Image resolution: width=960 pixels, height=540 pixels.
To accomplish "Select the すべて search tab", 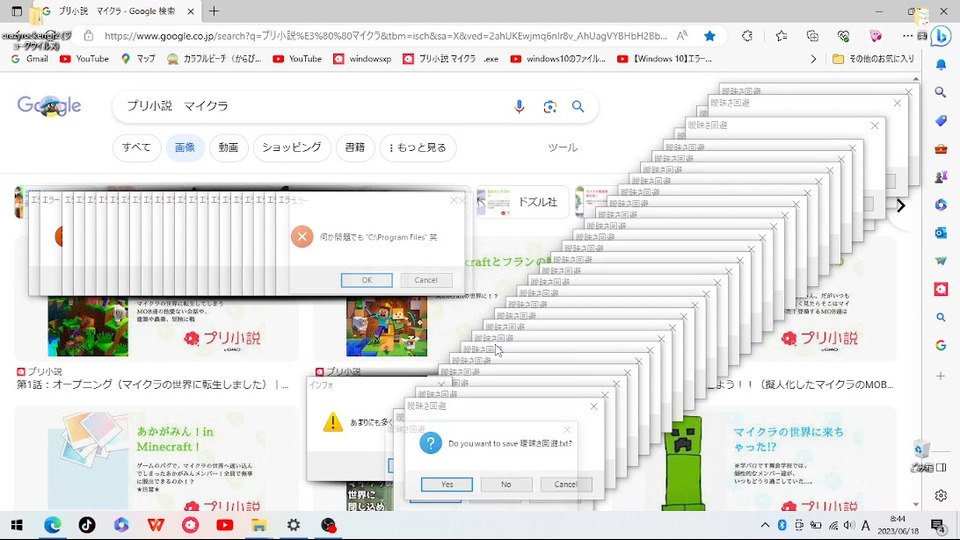I will point(137,148).
